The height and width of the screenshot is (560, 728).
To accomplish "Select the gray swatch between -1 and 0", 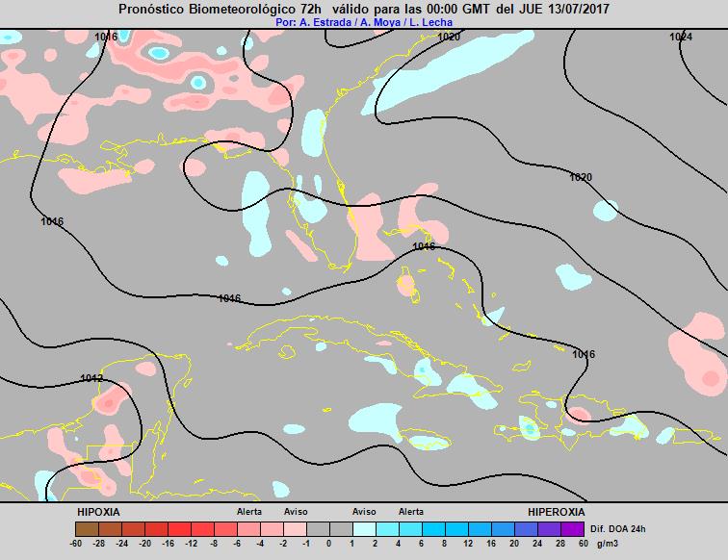I will coord(318,529).
